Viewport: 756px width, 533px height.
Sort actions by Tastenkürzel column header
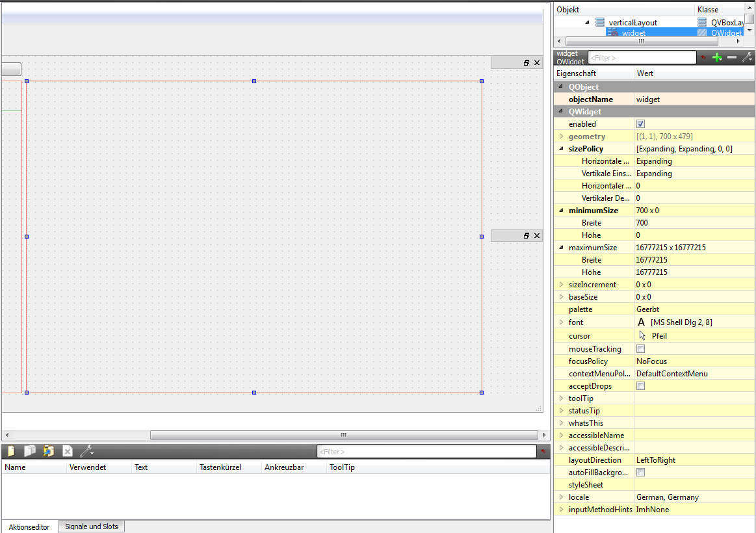tap(229, 467)
